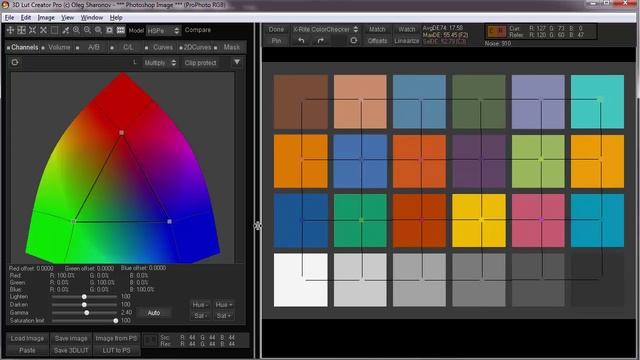Click the Load Image button
640x360 pixels.
[27, 338]
